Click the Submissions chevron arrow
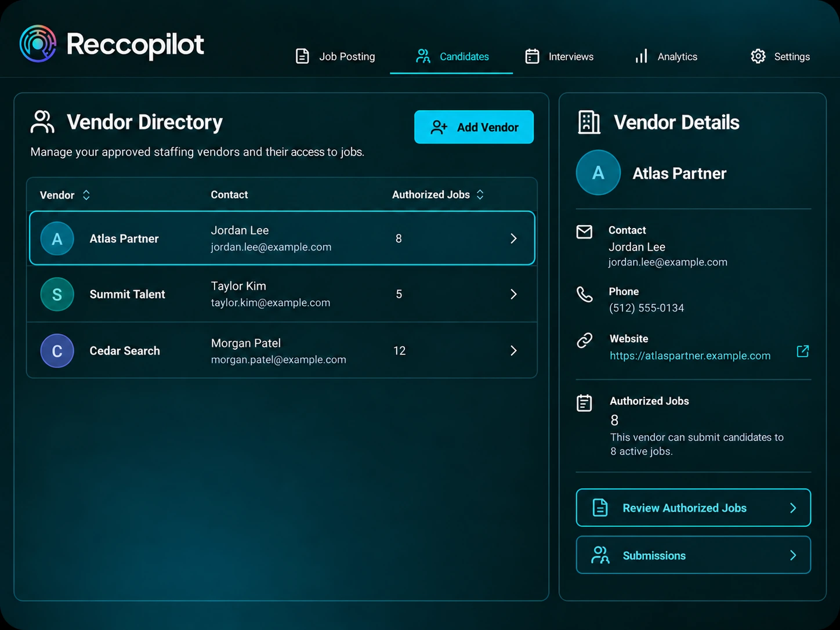 point(793,556)
